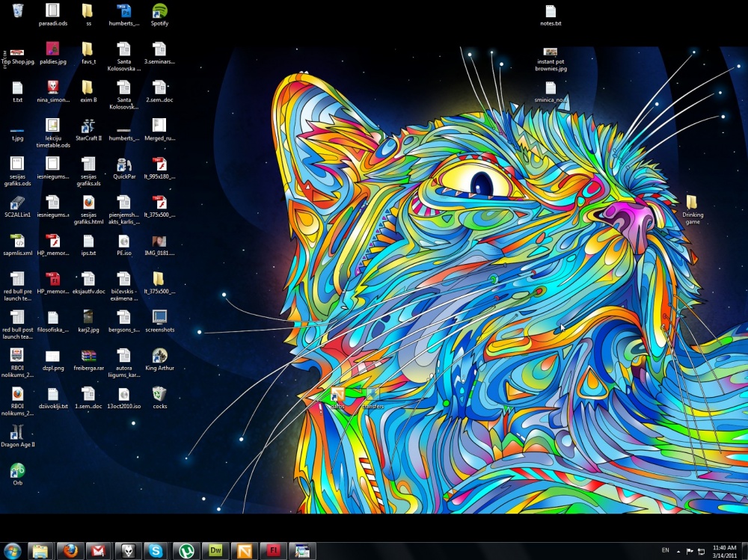The width and height of the screenshot is (748, 560).
Task: Select the sminica_no file icon
Action: (551, 87)
